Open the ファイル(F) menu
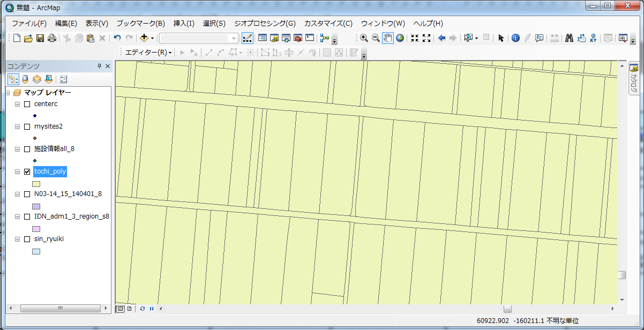This screenshot has height=330, width=644. [x=29, y=24]
